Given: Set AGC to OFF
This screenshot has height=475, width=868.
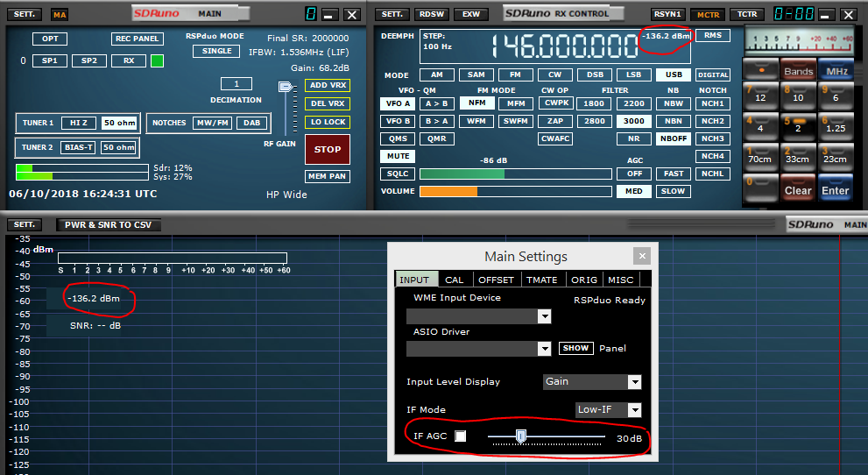Looking at the screenshot, I should (634, 174).
